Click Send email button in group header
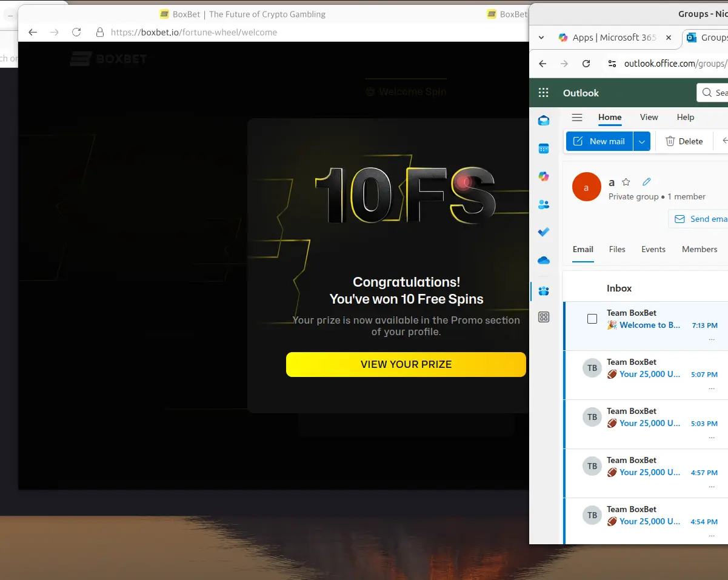 click(x=698, y=219)
